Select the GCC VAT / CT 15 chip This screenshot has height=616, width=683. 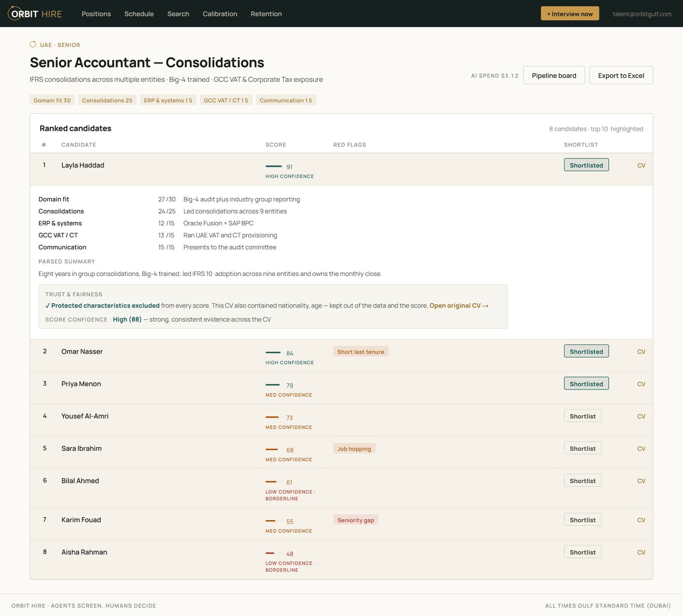tap(226, 100)
